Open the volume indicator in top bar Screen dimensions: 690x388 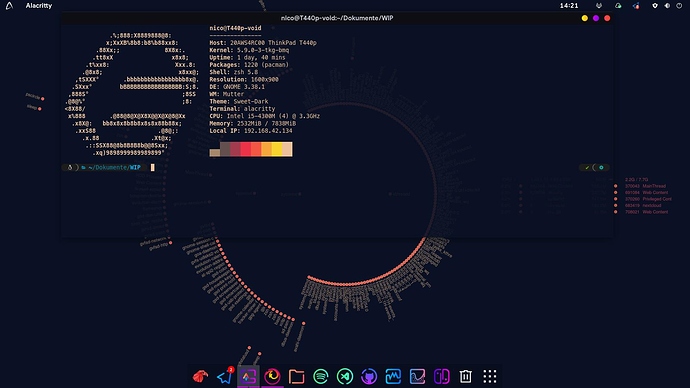pyautogui.click(x=667, y=6)
